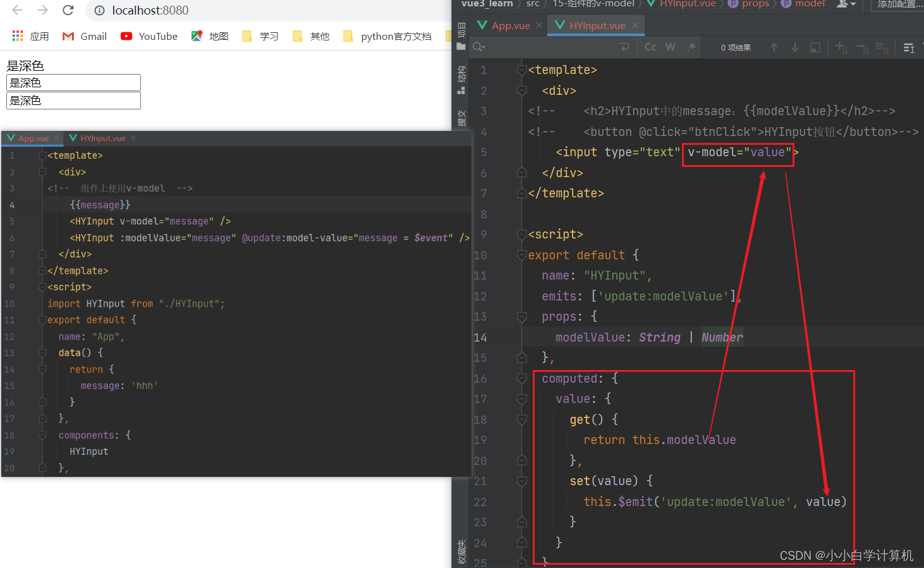Close the HYInput.vue tab in left editor

(133, 138)
